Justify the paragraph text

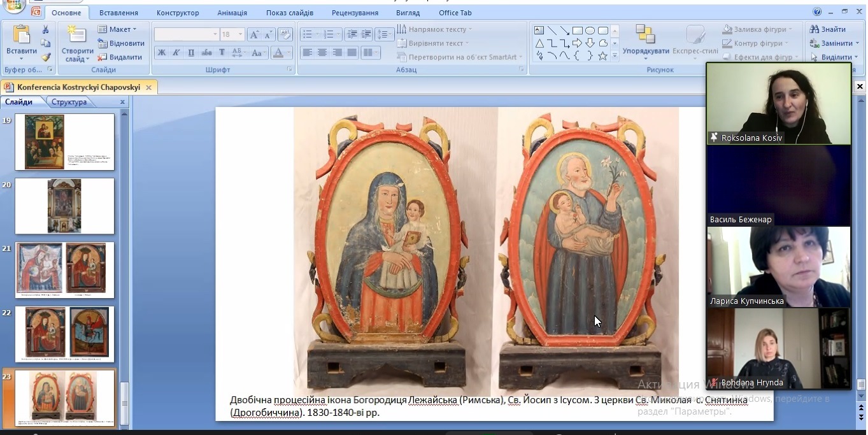click(x=352, y=53)
